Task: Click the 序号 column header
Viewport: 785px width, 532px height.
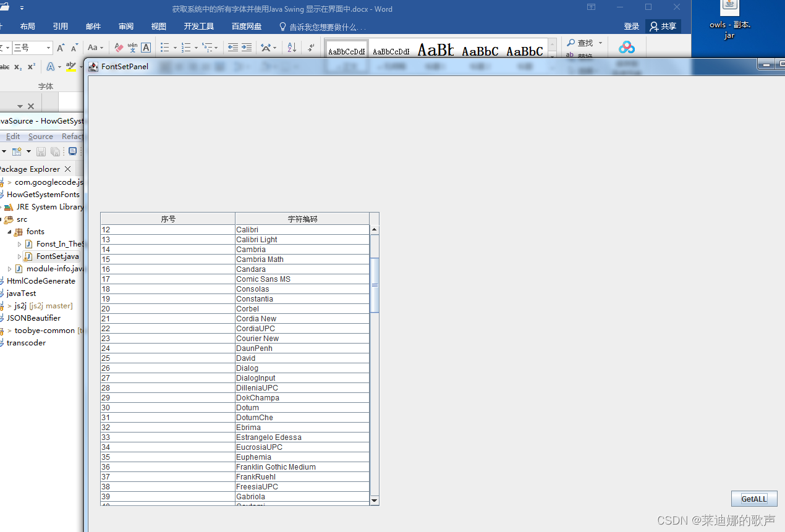Action: 168,219
